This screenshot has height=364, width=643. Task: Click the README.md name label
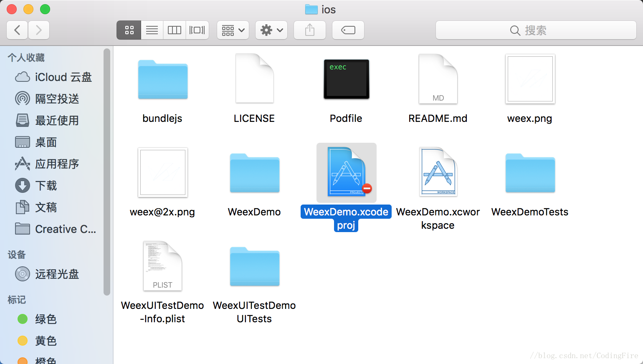(438, 119)
